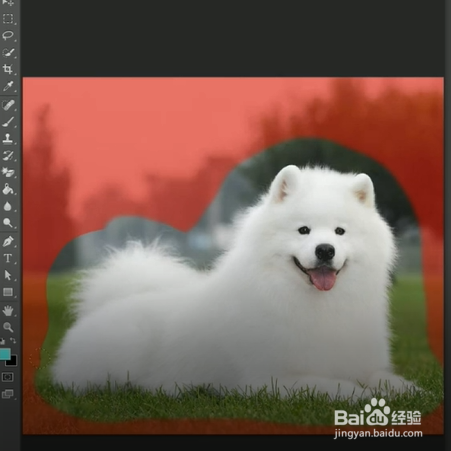Screen dimensions: 451x451
Task: Select the Rectangle shape tool
Action: [x=8, y=292]
